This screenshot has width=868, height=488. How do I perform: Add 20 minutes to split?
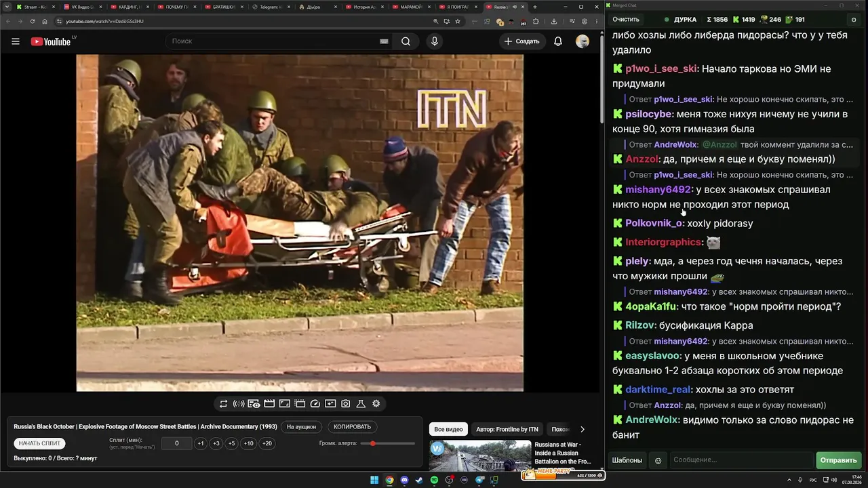click(x=267, y=443)
